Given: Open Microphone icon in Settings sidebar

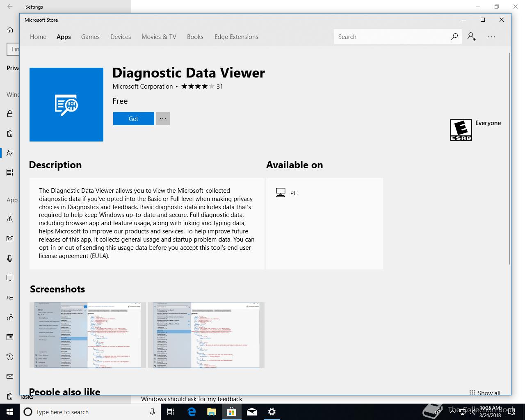Looking at the screenshot, I should coord(10,258).
